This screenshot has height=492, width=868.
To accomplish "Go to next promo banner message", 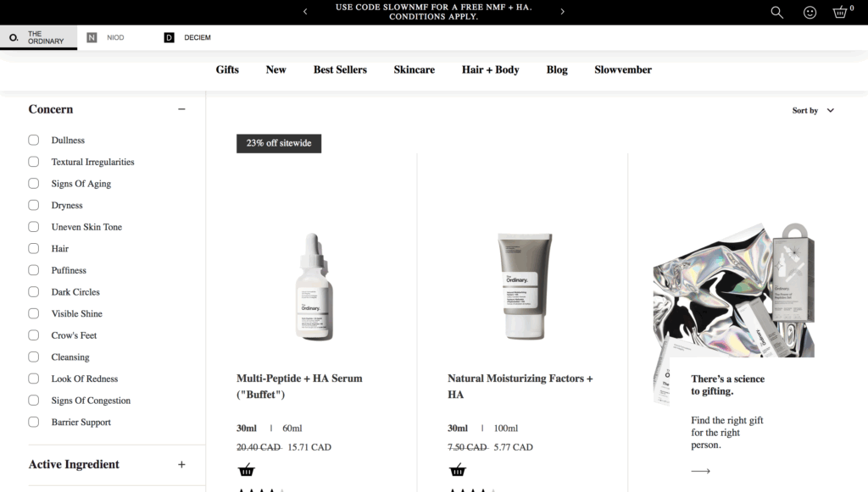I will (x=563, y=12).
